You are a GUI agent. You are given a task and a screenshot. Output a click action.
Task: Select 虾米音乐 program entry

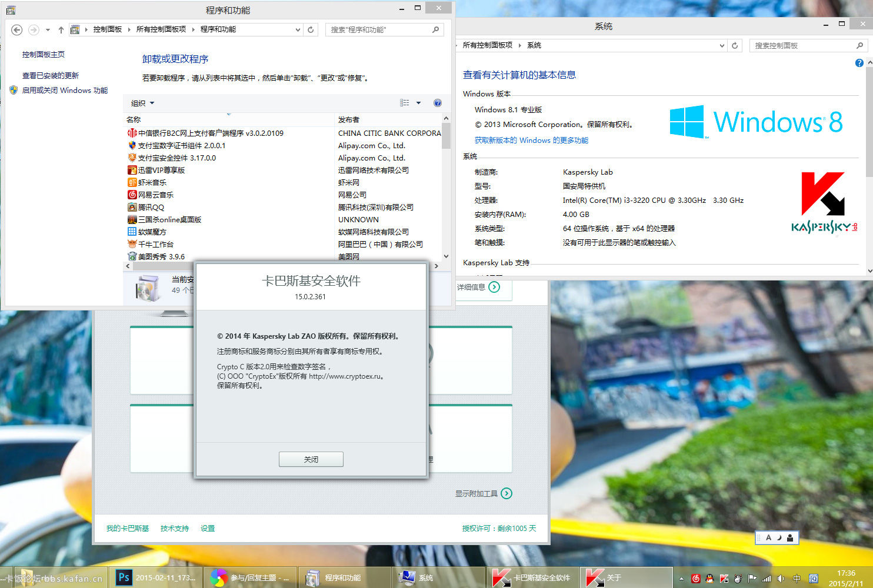coord(282,183)
